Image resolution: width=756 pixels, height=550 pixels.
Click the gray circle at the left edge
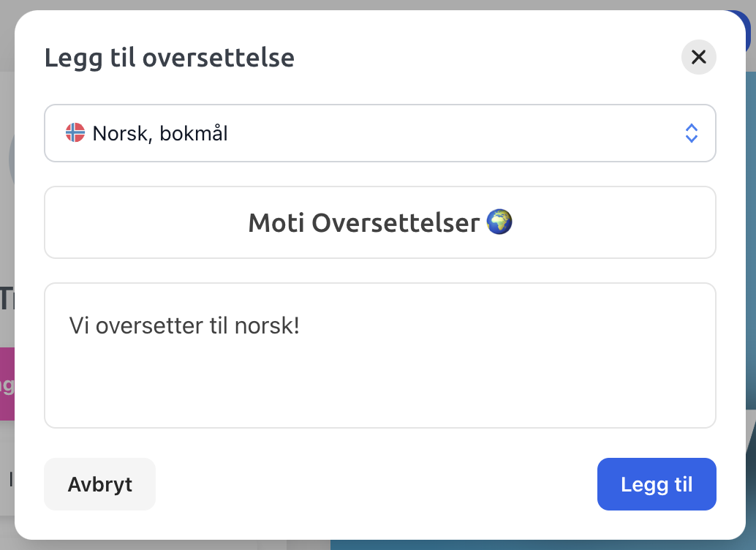click(12, 159)
